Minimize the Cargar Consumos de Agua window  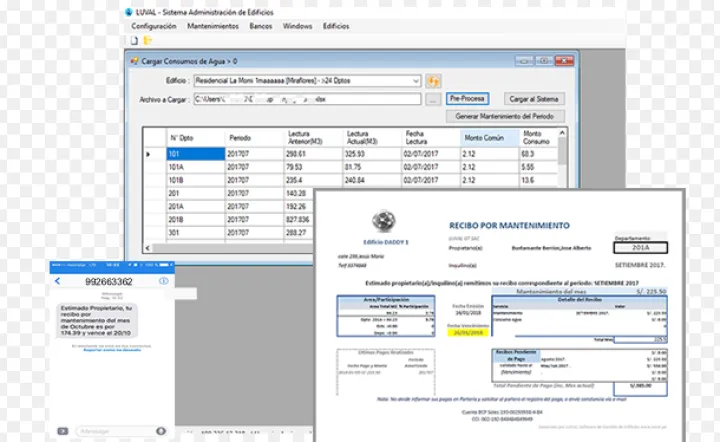[x=524, y=61]
